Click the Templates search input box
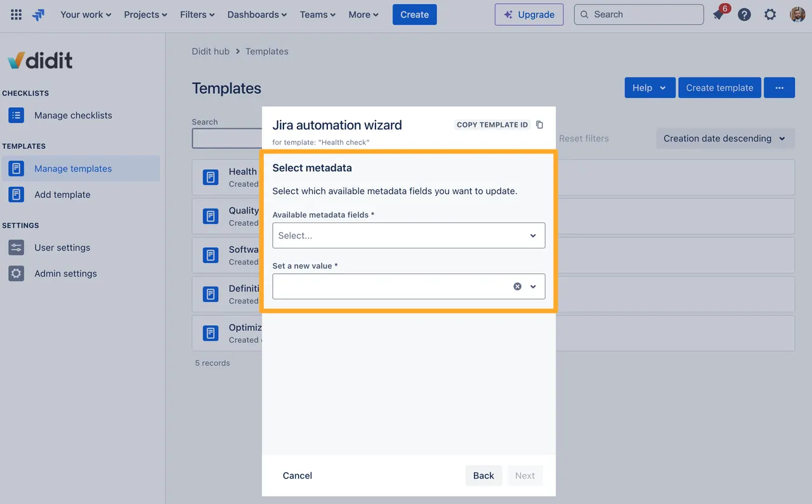This screenshot has height=504, width=812. [x=227, y=138]
